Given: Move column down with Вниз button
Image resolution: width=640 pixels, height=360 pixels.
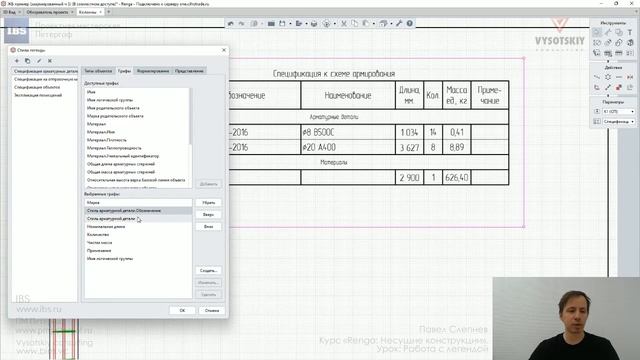Looking at the screenshot, I should coord(209,227).
